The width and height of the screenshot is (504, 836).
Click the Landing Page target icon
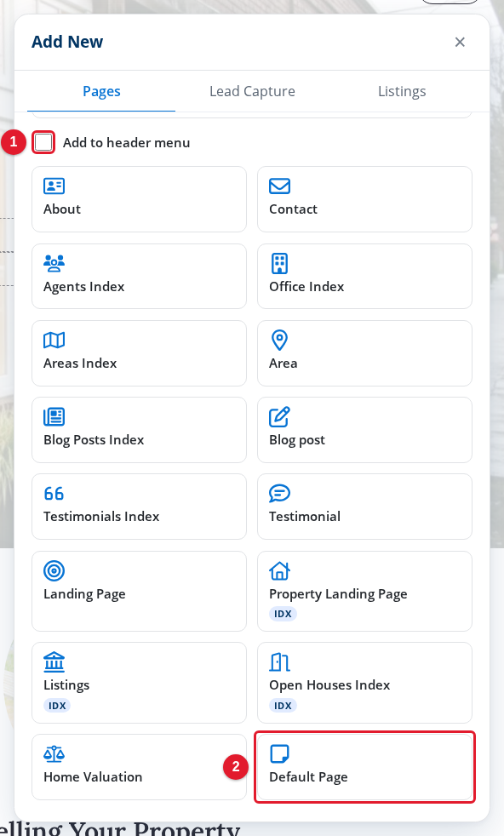click(x=54, y=571)
